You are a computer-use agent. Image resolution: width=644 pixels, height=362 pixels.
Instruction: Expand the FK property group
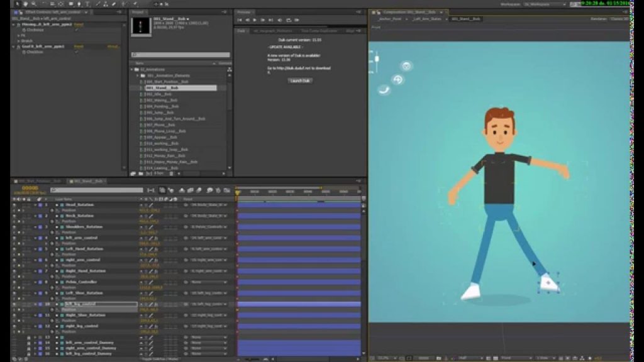click(x=18, y=35)
